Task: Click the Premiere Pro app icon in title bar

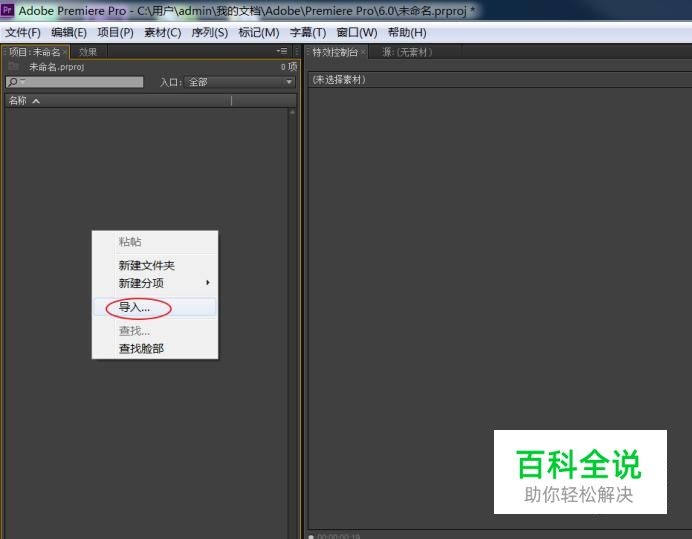Action: tap(8, 10)
